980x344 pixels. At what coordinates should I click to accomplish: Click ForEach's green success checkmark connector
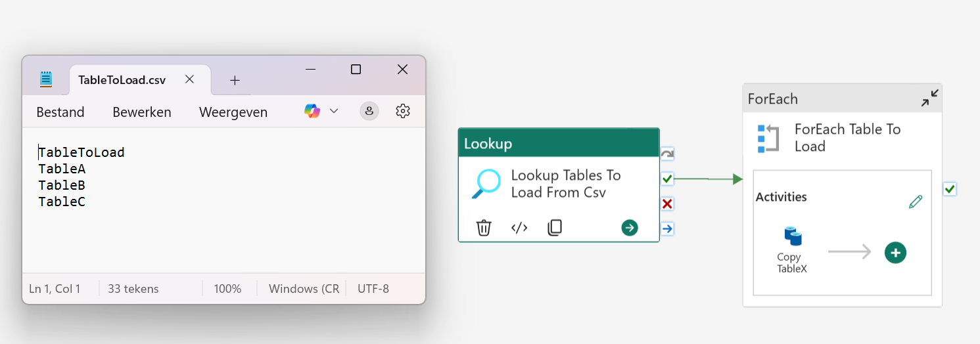949,189
